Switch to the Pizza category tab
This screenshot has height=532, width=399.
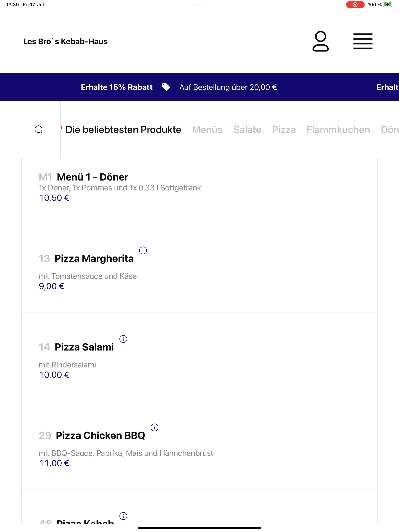coord(284,129)
